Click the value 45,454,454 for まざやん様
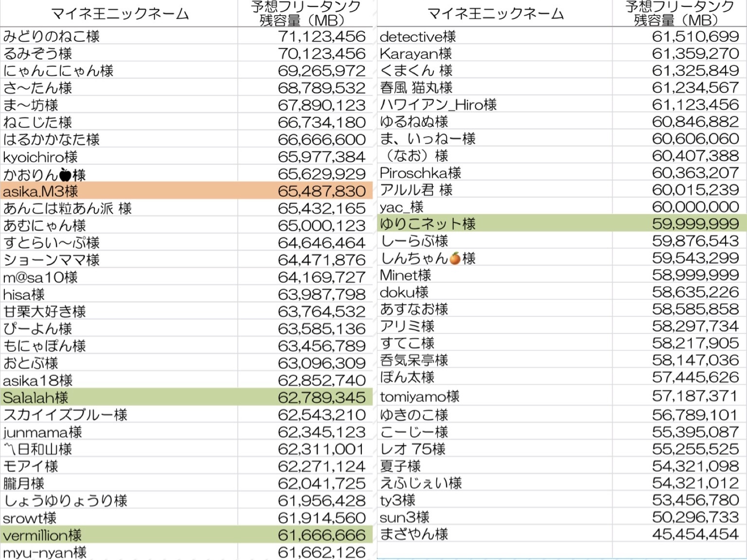747x560 pixels. 695,534
